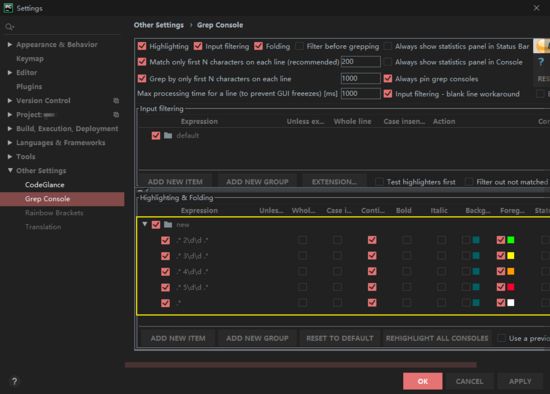Click the horizontal scrollbar at bottom
This screenshot has width=550, height=394.
[301, 365]
